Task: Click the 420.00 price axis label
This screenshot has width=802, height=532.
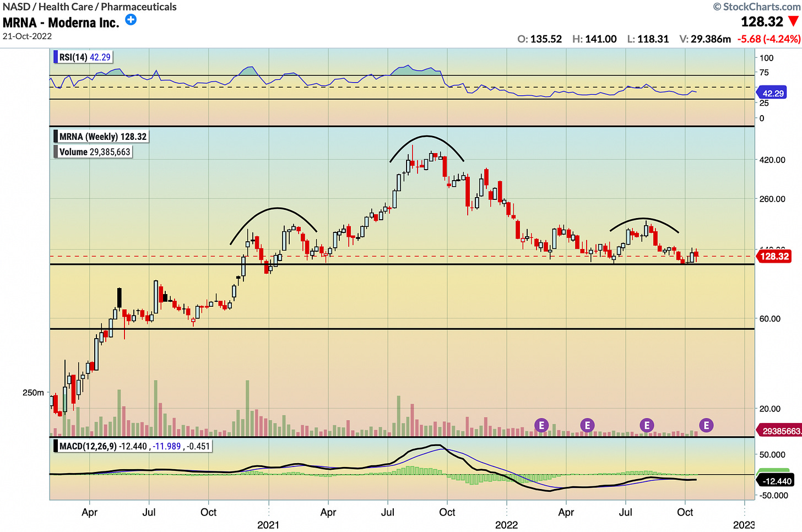Action: 772,160
